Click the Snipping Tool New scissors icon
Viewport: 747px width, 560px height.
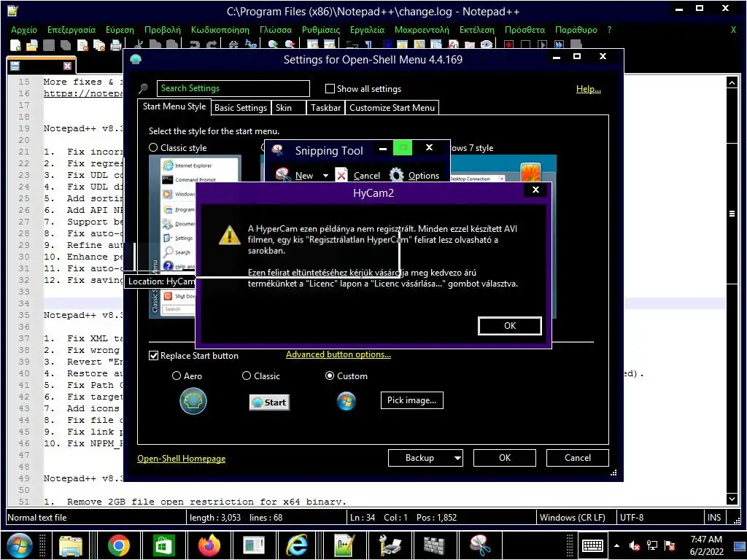point(283,175)
